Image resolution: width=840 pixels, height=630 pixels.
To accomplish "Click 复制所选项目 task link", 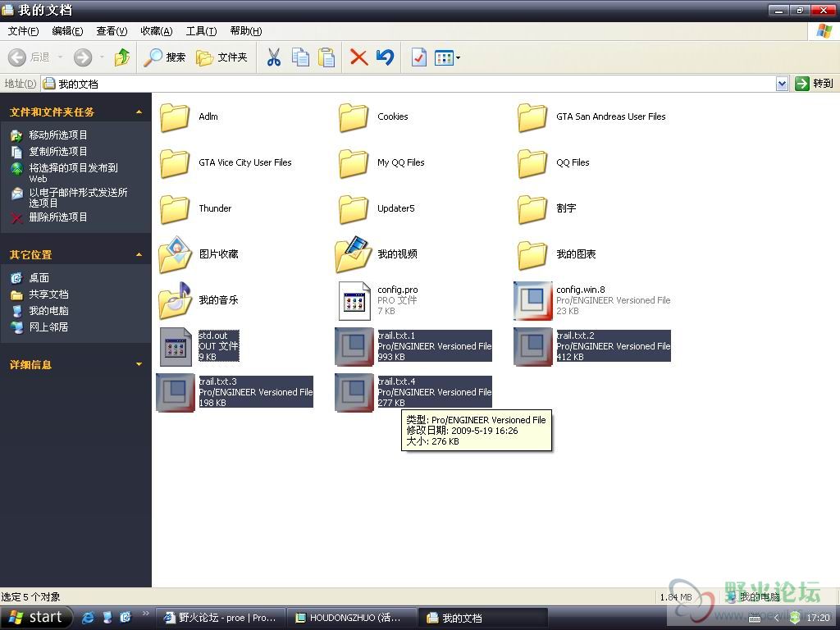I will click(58, 152).
